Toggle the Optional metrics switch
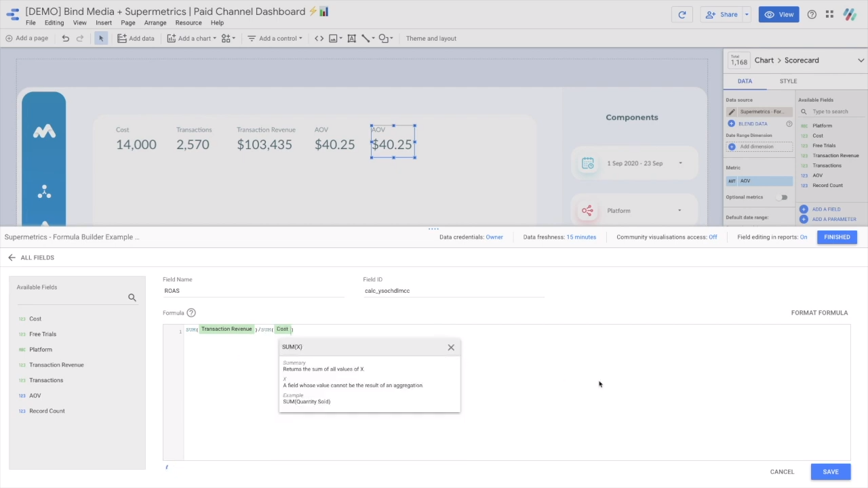868x488 pixels. [x=783, y=197]
